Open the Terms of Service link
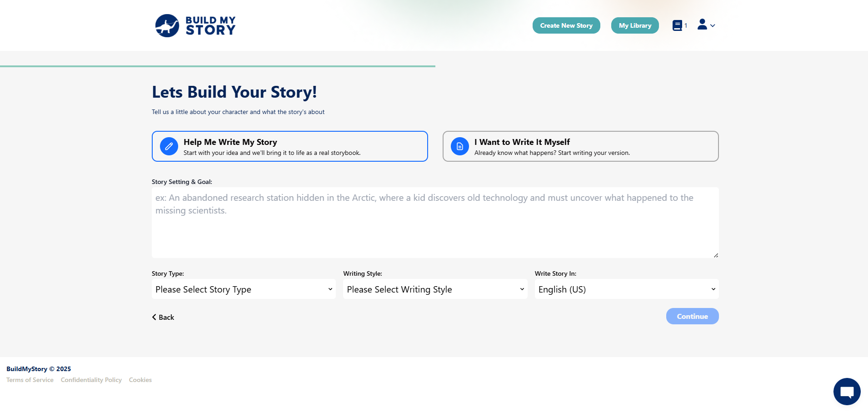The height and width of the screenshot is (412, 868). pos(30,380)
